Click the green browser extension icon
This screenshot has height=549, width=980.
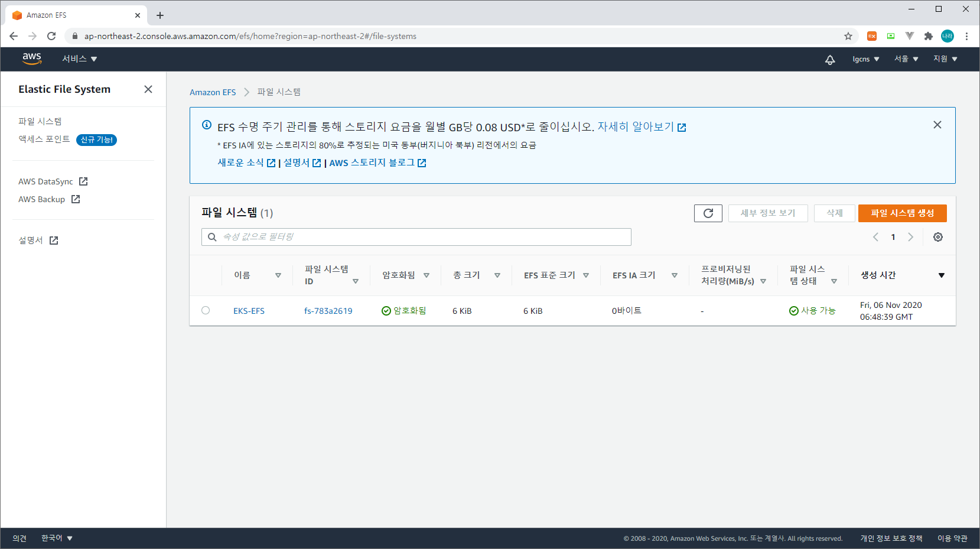point(891,36)
